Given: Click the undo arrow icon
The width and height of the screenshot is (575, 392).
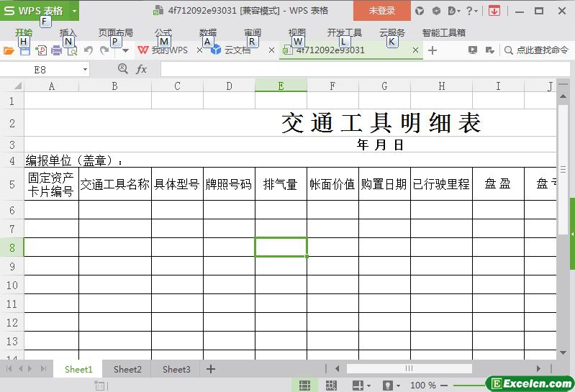Looking at the screenshot, I should point(88,50).
